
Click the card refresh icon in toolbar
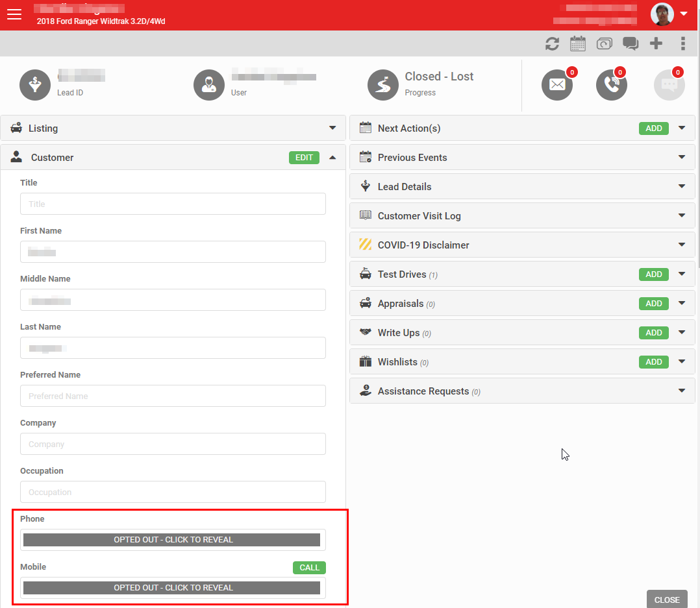[604, 43]
